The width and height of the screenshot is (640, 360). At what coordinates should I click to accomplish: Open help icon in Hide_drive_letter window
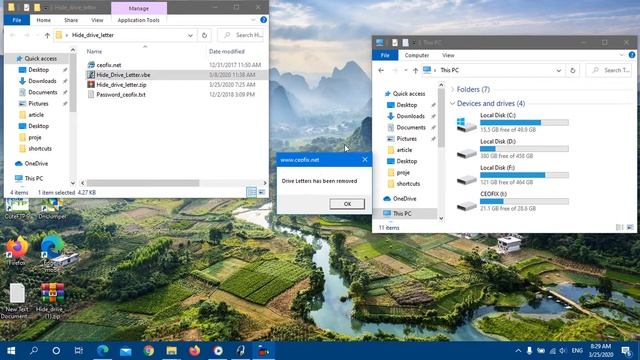click(263, 20)
